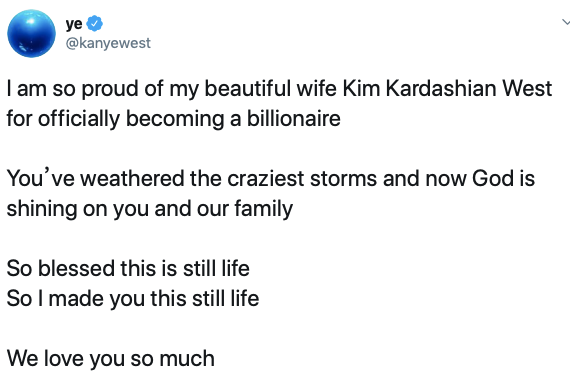570x377 pixels.
Task: Click the word 'wife' in the first line
Action: [316, 88]
